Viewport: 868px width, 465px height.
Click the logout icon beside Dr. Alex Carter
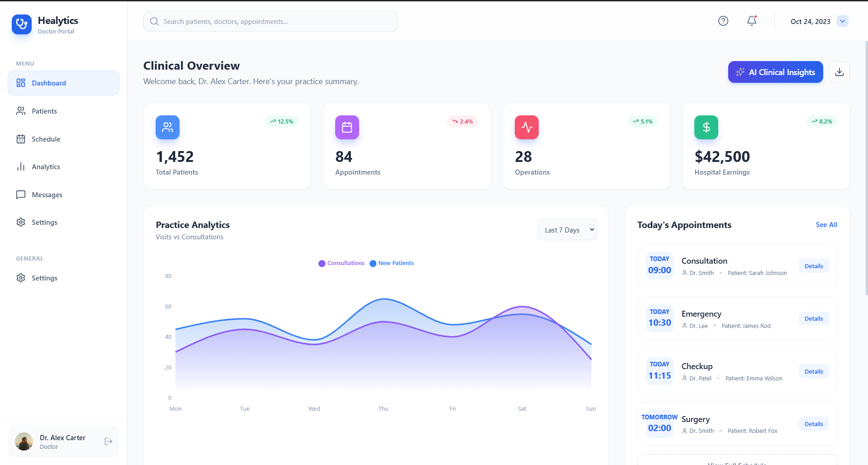[x=109, y=441]
